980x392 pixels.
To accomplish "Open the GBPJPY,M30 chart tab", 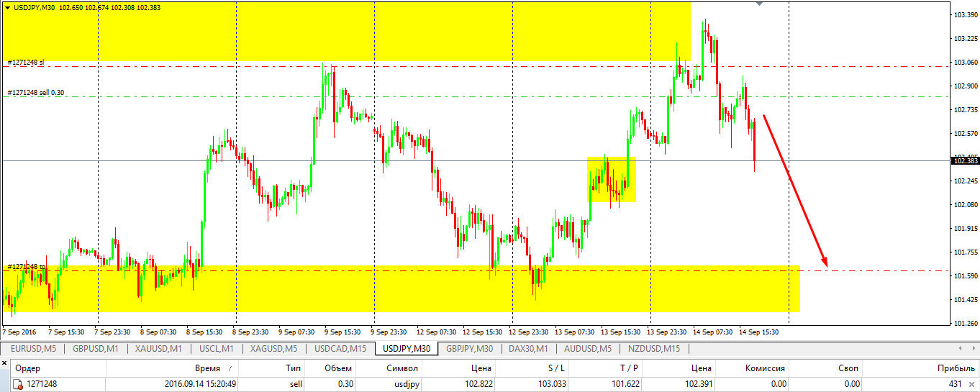I will pos(469,349).
